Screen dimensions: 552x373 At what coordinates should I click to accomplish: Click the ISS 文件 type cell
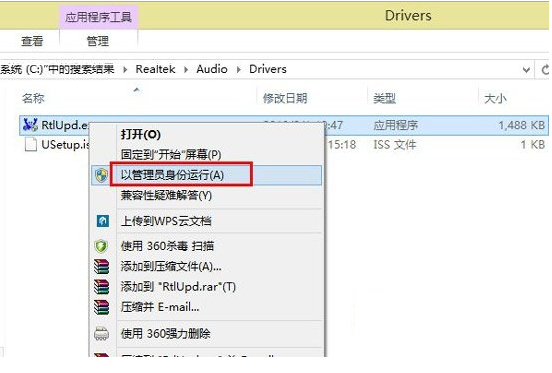(395, 145)
